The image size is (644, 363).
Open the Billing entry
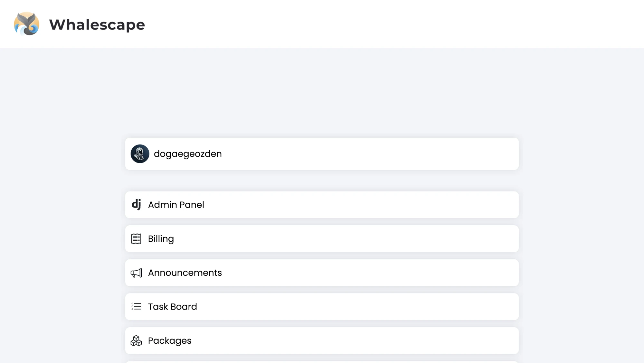point(322,239)
